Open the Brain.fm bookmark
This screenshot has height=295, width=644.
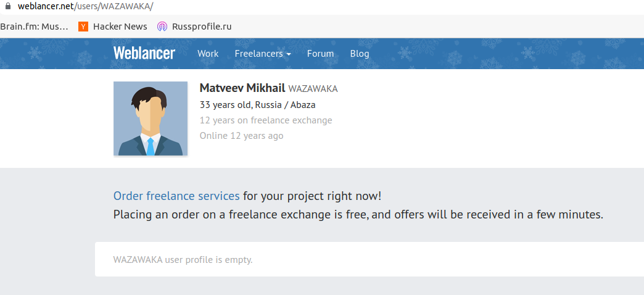click(x=34, y=27)
